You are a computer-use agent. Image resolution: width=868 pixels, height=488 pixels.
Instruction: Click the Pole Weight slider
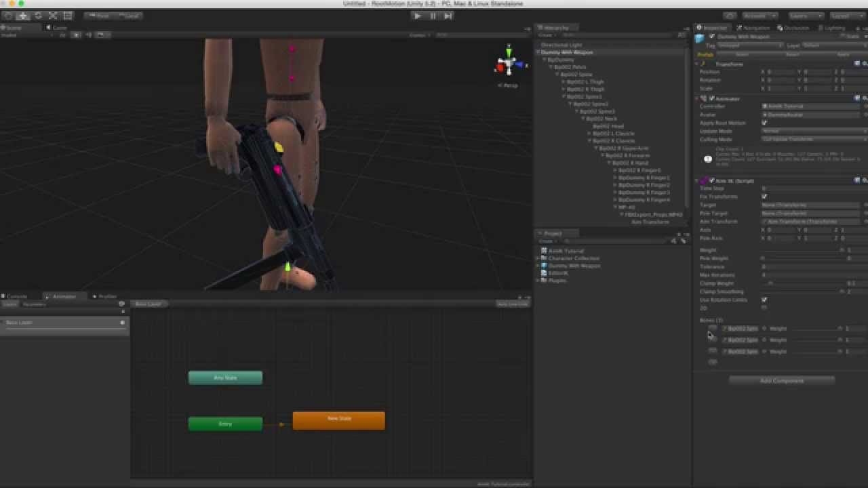pyautogui.click(x=802, y=258)
